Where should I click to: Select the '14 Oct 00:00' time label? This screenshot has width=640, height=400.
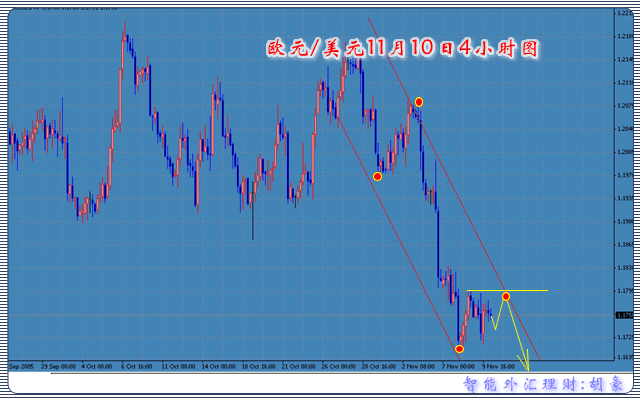pyautogui.click(x=219, y=366)
